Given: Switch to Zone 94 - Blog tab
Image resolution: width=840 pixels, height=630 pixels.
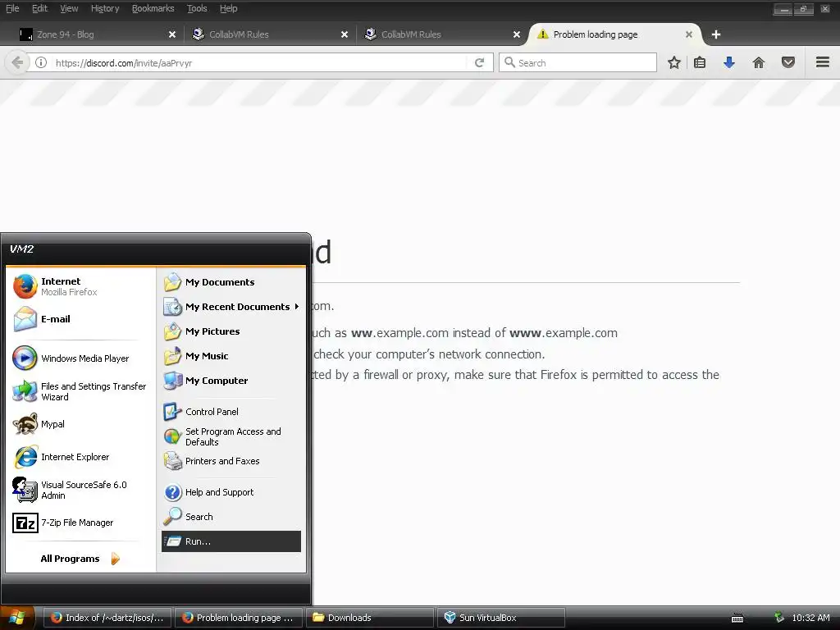Looking at the screenshot, I should (x=97, y=34).
